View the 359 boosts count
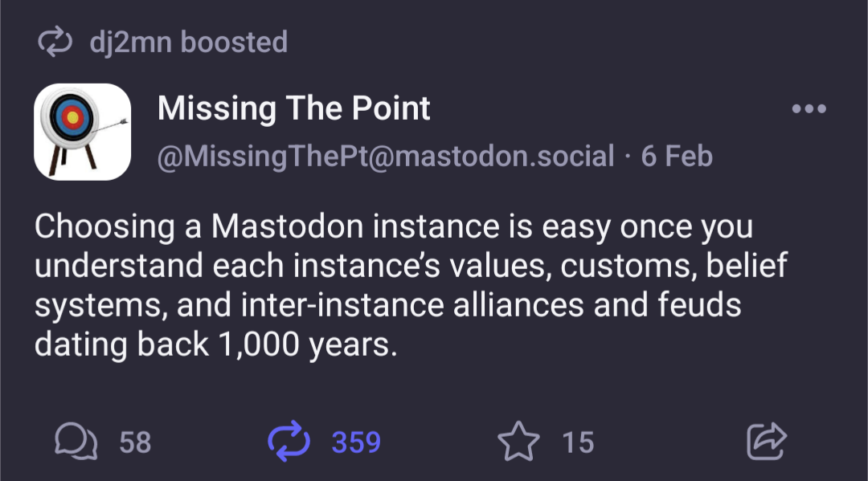This screenshot has width=868, height=481. [356, 442]
